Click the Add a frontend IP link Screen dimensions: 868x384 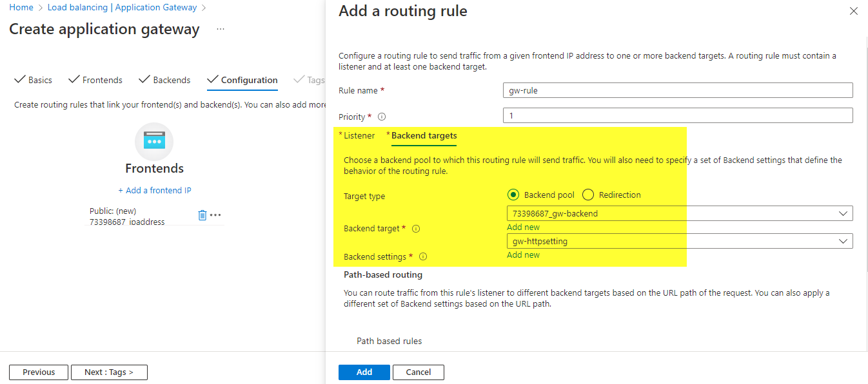[155, 190]
